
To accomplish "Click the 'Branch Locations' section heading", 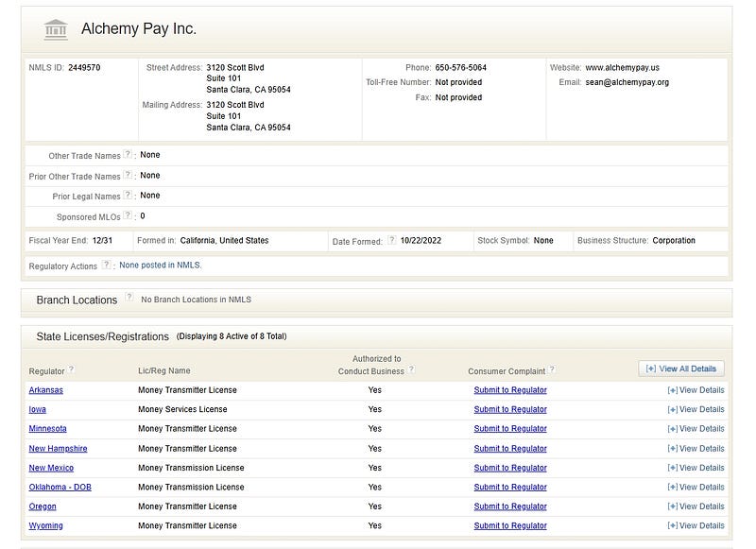I will [77, 300].
